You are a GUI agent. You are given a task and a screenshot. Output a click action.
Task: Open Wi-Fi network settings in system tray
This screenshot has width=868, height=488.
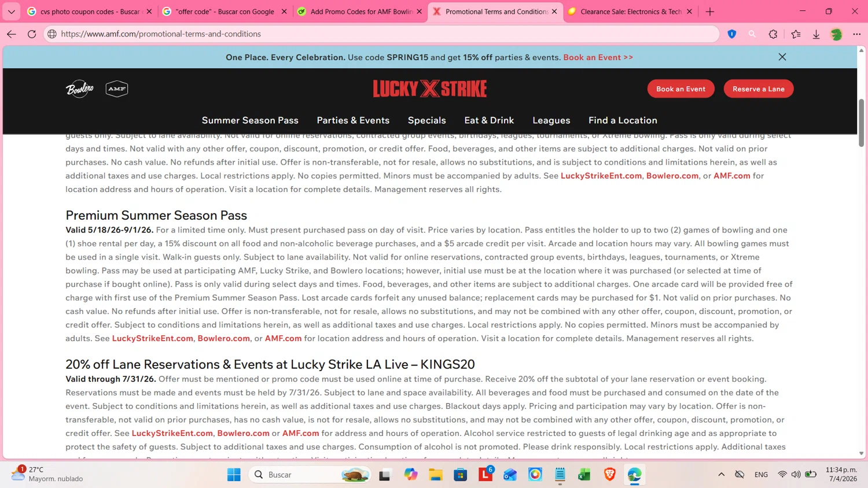782,475
